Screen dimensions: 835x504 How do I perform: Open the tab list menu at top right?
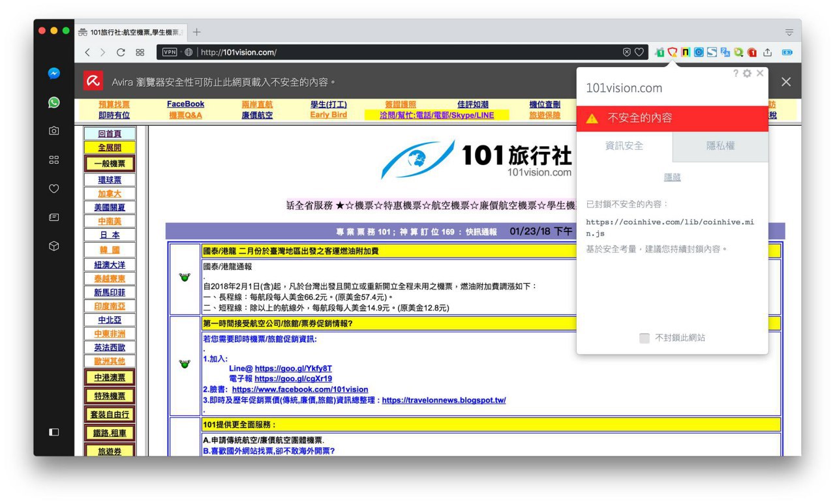click(x=789, y=32)
